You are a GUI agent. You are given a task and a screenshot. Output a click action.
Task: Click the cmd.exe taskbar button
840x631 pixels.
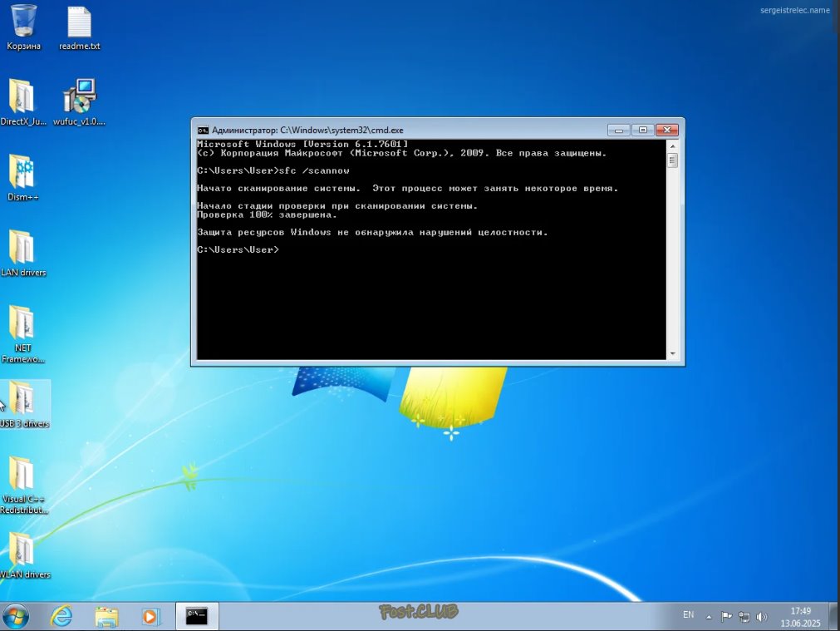click(x=197, y=617)
